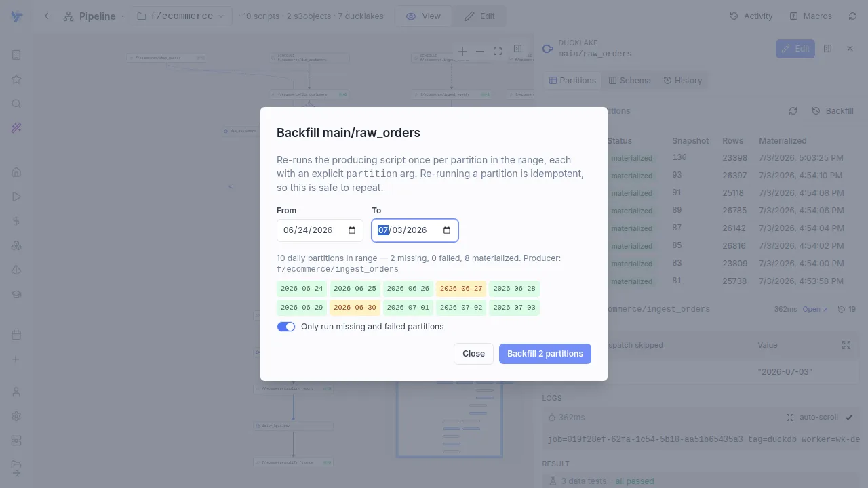Viewport: 868px width, 488px height.
Task: Open the f/ecommerce folder dropdown
Action: (180, 16)
